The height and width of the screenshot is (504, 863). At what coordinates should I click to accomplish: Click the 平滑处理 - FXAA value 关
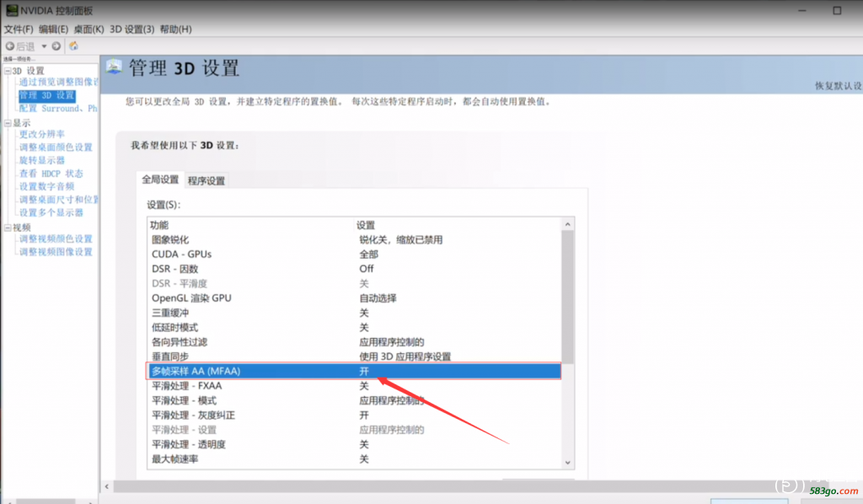pos(364,386)
